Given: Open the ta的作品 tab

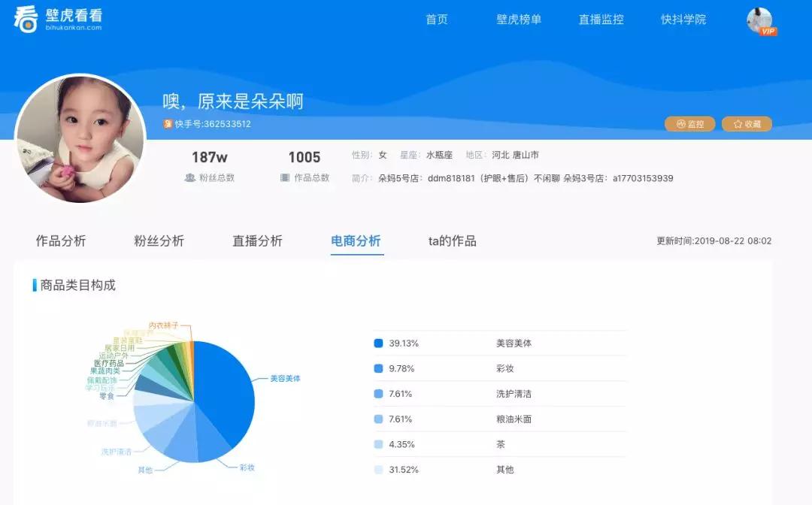Looking at the screenshot, I should click(452, 241).
